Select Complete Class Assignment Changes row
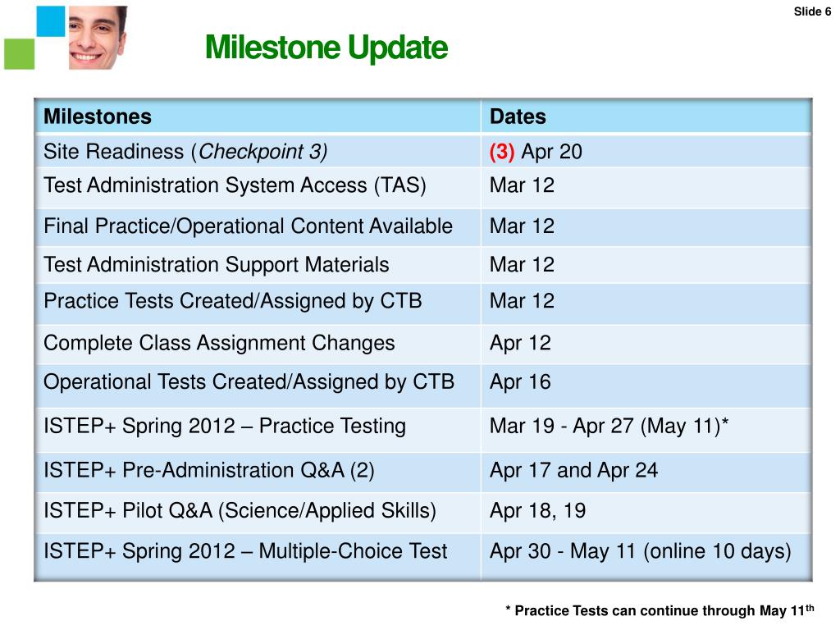840x630 pixels. pyautogui.click(x=423, y=344)
